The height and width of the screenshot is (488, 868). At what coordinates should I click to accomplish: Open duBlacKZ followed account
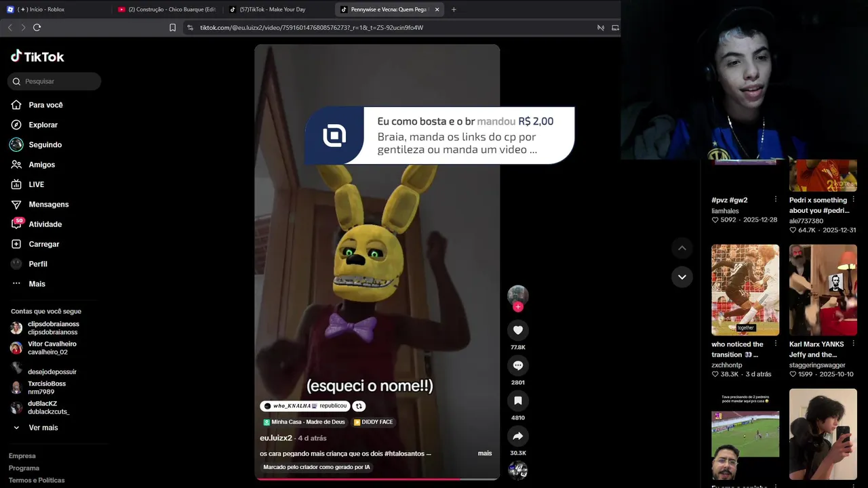click(48, 407)
